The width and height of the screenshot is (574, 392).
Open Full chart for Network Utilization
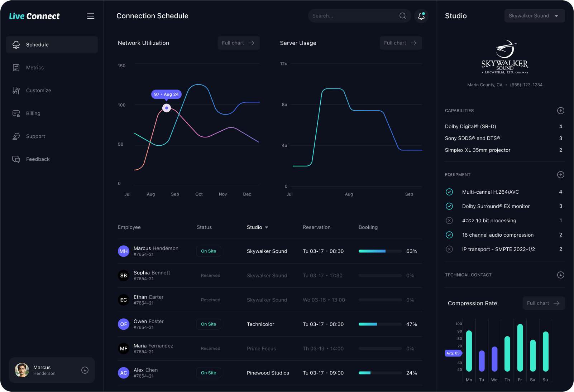pos(238,43)
